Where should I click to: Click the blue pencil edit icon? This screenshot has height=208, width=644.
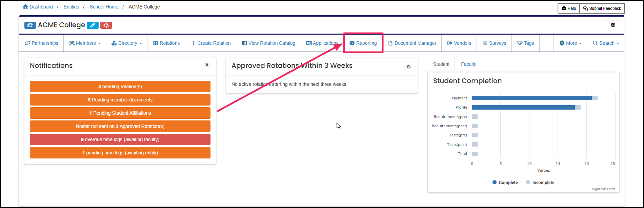(x=93, y=25)
